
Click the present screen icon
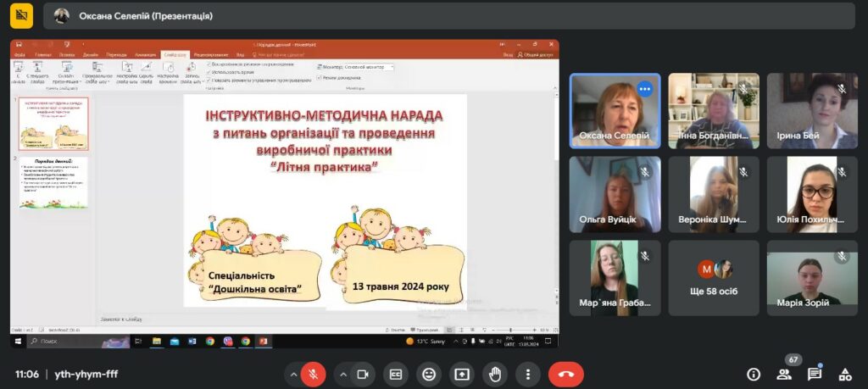pyautogui.click(x=462, y=374)
